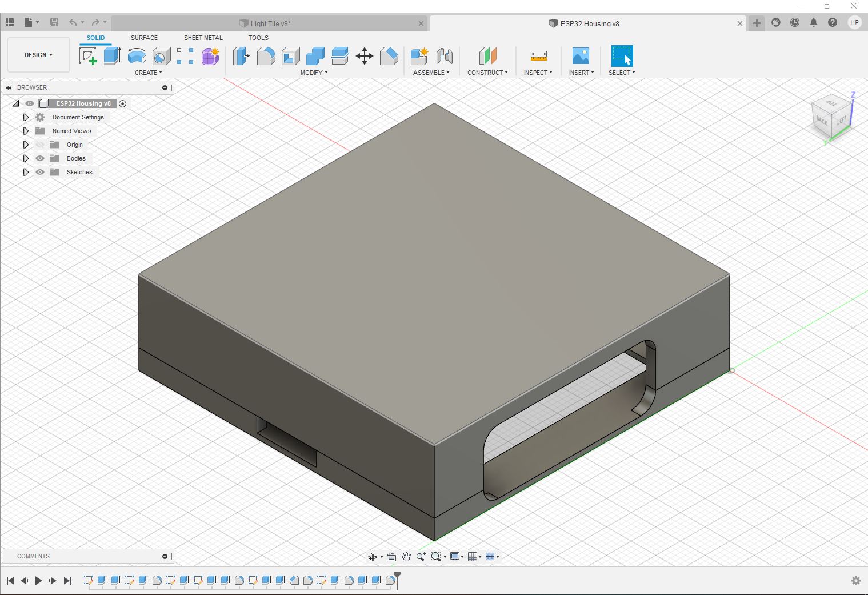Hide the Sketches folder

tap(40, 172)
